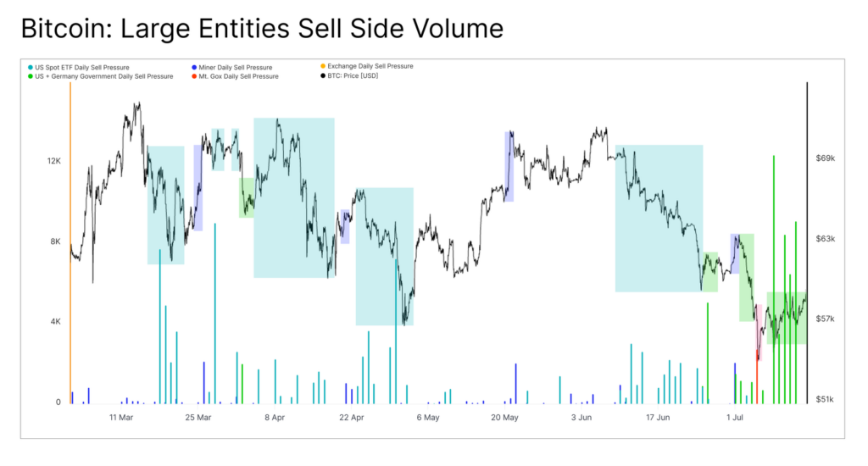Screen dimensions: 868x466
Task: Click the 11 Mar date axis label
Action: (x=121, y=418)
